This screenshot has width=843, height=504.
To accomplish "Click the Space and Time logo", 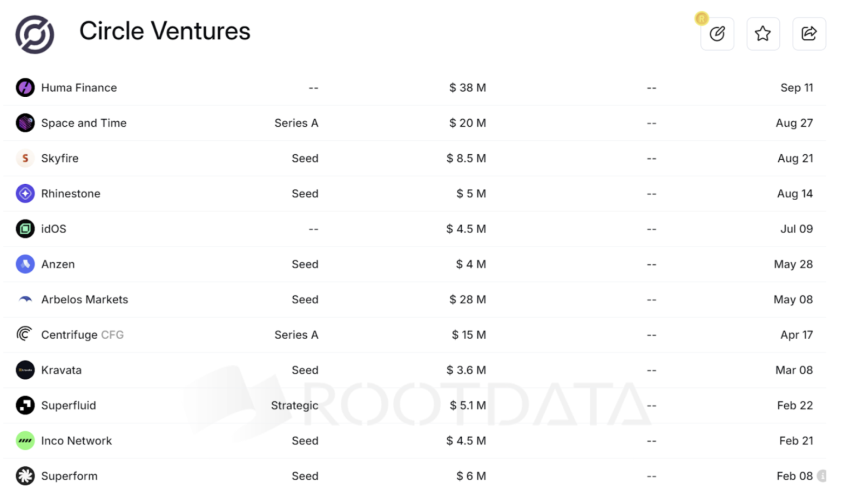I will coord(25,123).
